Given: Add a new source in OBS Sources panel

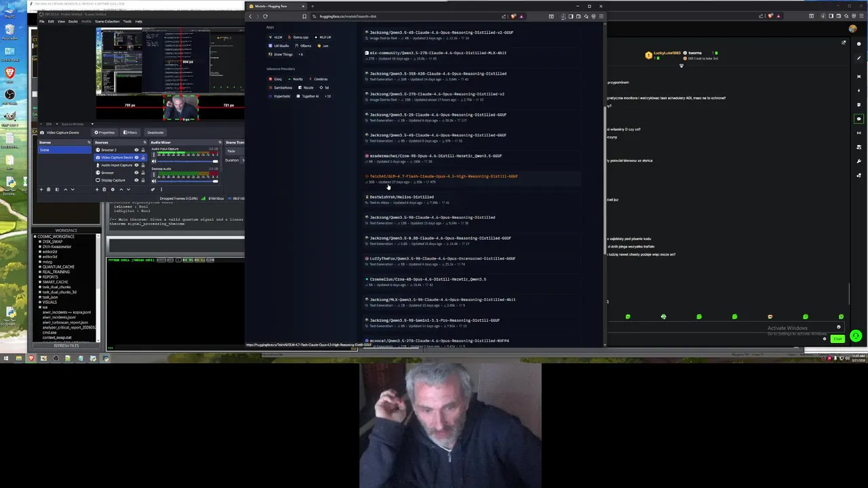Looking at the screenshot, I should pos(97,189).
